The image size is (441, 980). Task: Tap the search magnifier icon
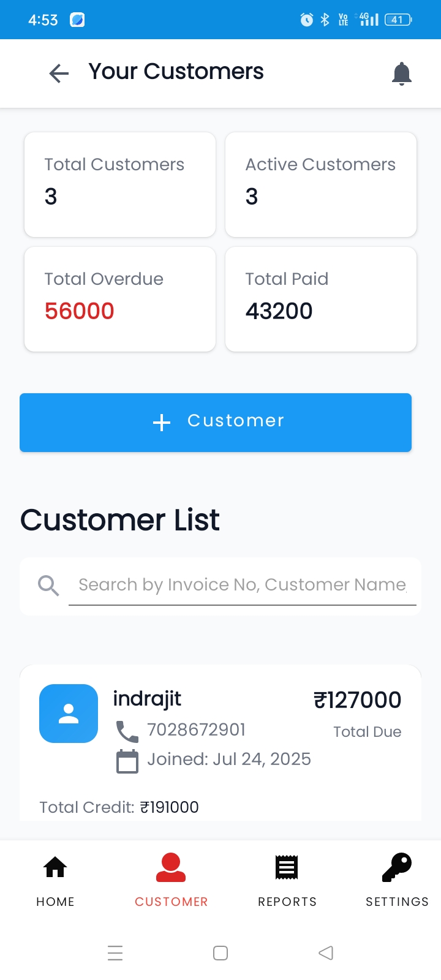[x=48, y=586]
